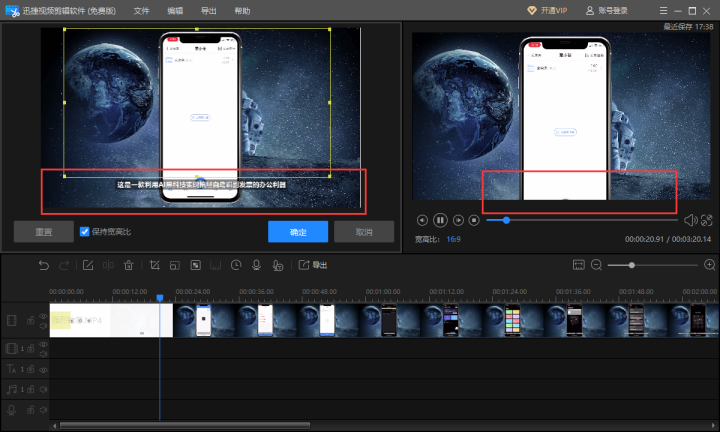Select the crop tool icon
Screen dimensions: 720x432
click(155, 265)
